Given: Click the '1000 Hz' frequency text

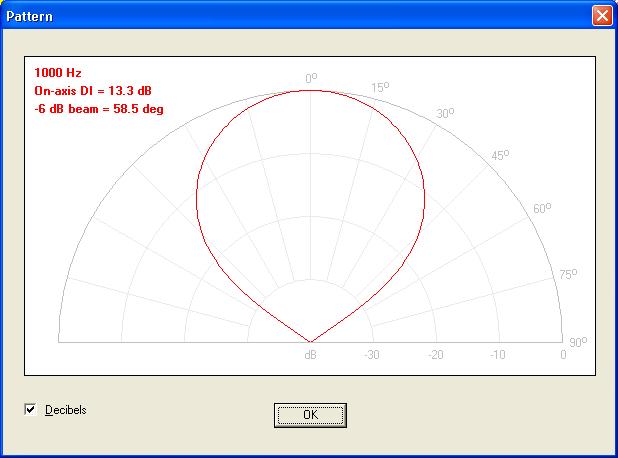Looking at the screenshot, I should click(58, 73).
